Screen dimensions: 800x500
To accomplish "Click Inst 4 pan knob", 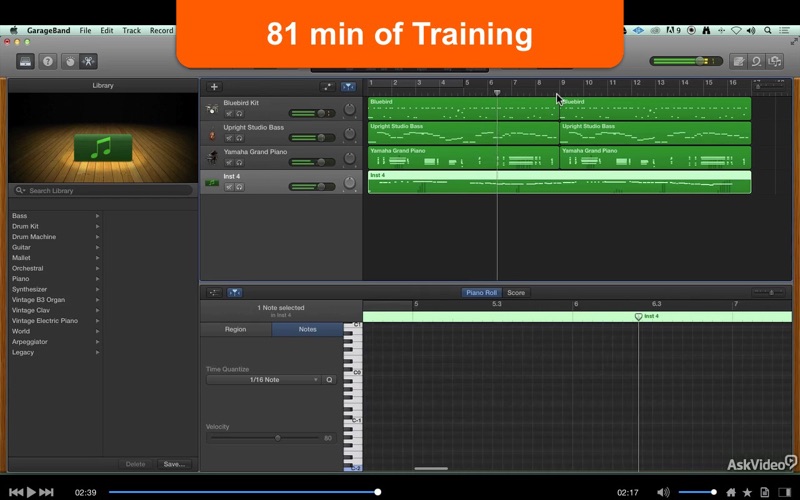I will [x=349, y=182].
